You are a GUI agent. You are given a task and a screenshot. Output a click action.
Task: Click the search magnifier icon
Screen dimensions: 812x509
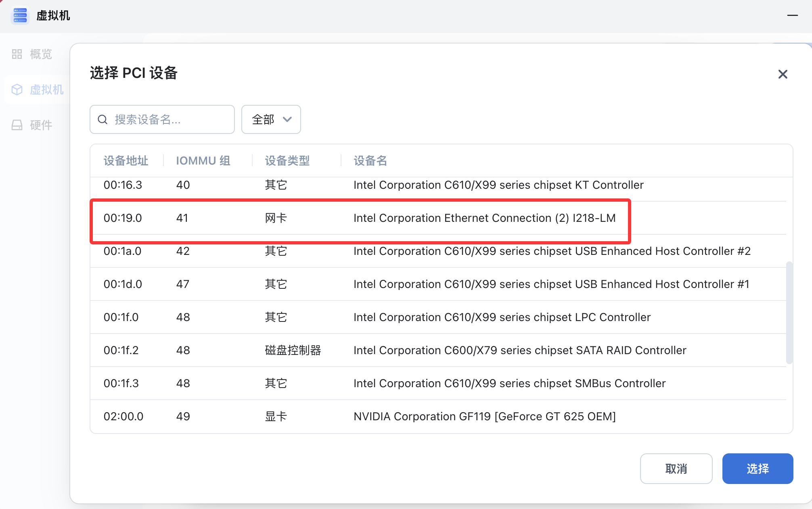coord(103,119)
